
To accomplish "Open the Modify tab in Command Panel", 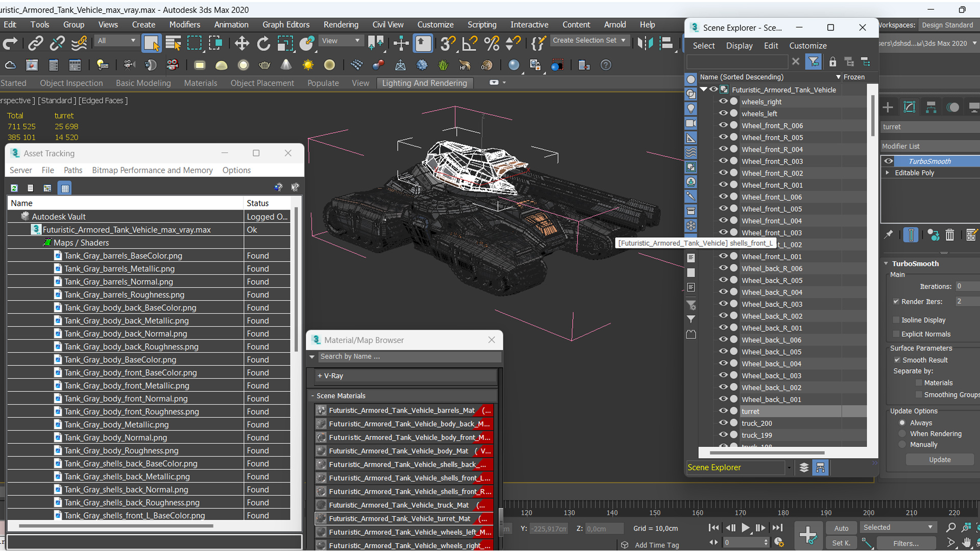I will point(910,107).
